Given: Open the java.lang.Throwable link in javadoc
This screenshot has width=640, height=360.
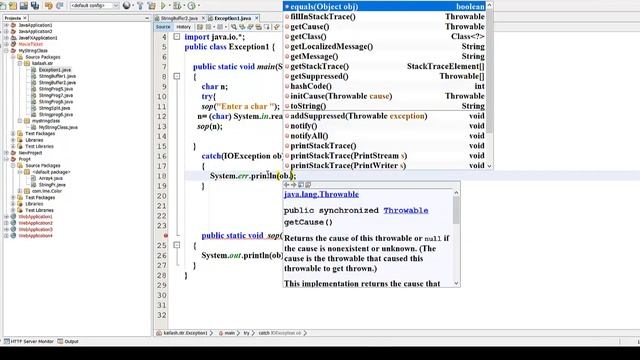Looking at the screenshot, I should (321, 194).
